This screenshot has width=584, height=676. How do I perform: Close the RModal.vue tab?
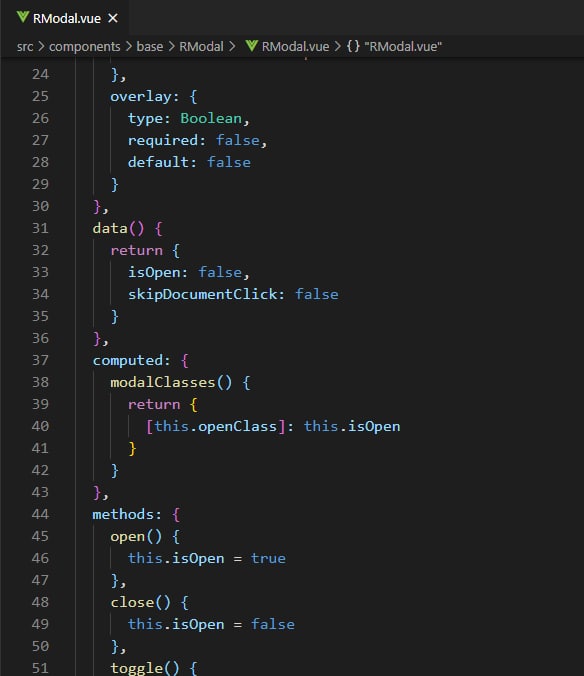coord(113,19)
